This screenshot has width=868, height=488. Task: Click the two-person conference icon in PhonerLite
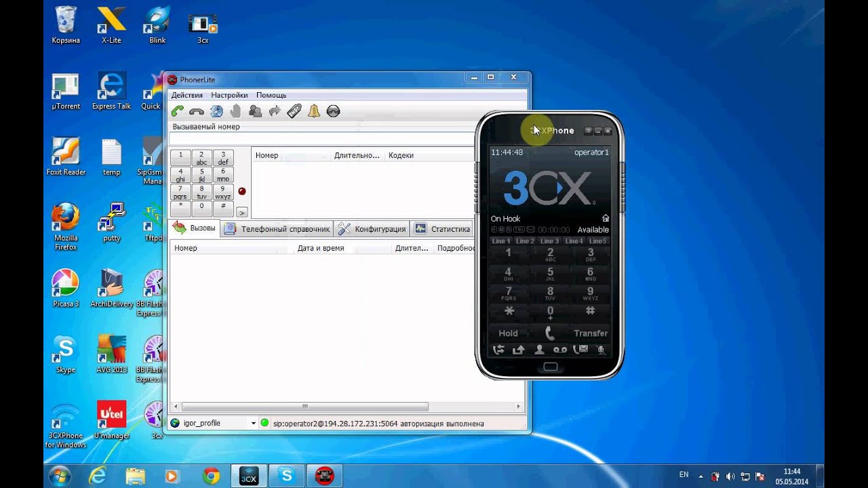255,111
